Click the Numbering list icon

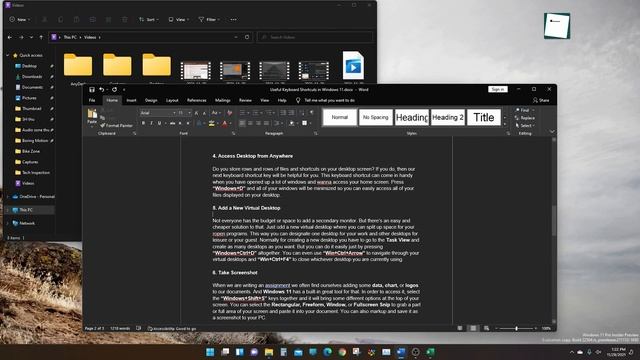click(x=257, y=113)
